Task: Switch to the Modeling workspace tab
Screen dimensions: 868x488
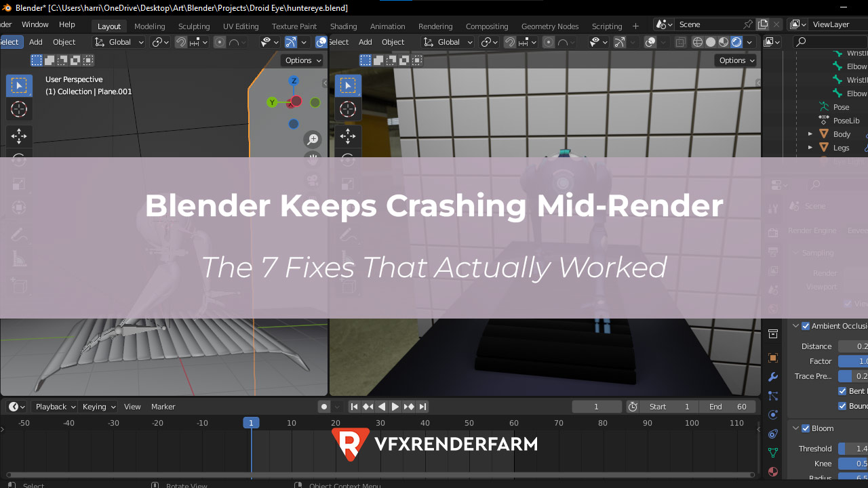Action: 149,26
